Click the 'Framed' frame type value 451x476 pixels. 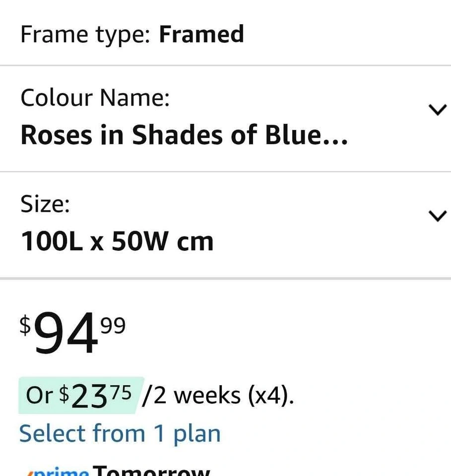[x=201, y=34]
